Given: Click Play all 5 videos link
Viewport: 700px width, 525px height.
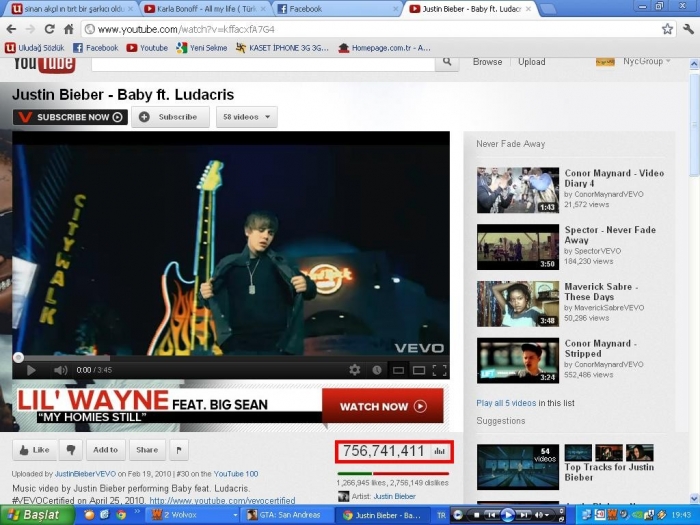Looking at the screenshot, I should tap(506, 403).
